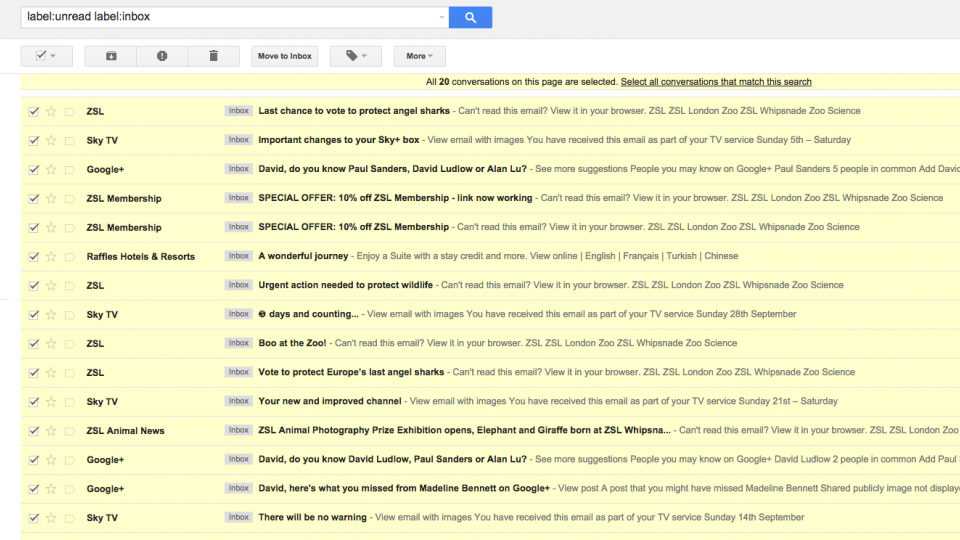Uncheck the Sky TV days and counting email

point(34,315)
